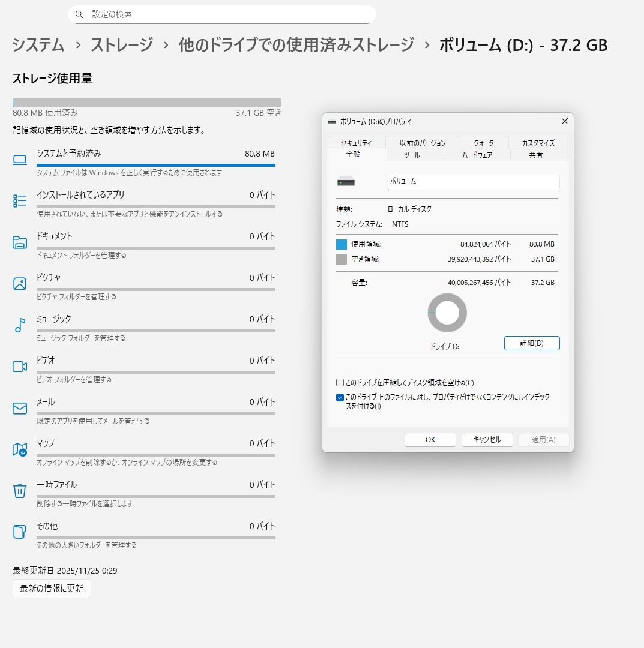The height and width of the screenshot is (648, 644).
Task: Click the Maps category icon
Action: (x=20, y=449)
